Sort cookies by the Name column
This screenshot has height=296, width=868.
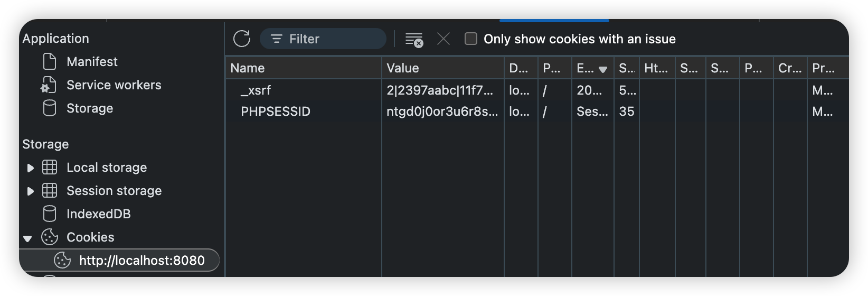(x=304, y=68)
